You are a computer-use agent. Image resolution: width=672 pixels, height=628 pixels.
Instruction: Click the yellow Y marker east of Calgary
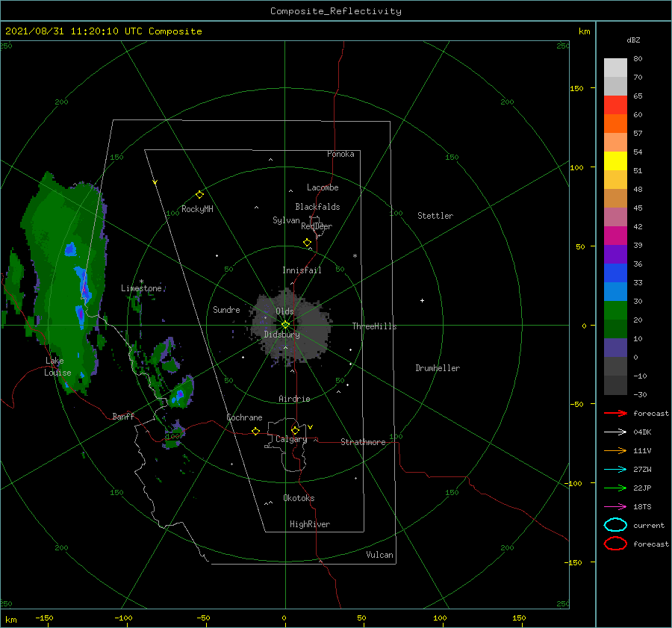point(311,427)
